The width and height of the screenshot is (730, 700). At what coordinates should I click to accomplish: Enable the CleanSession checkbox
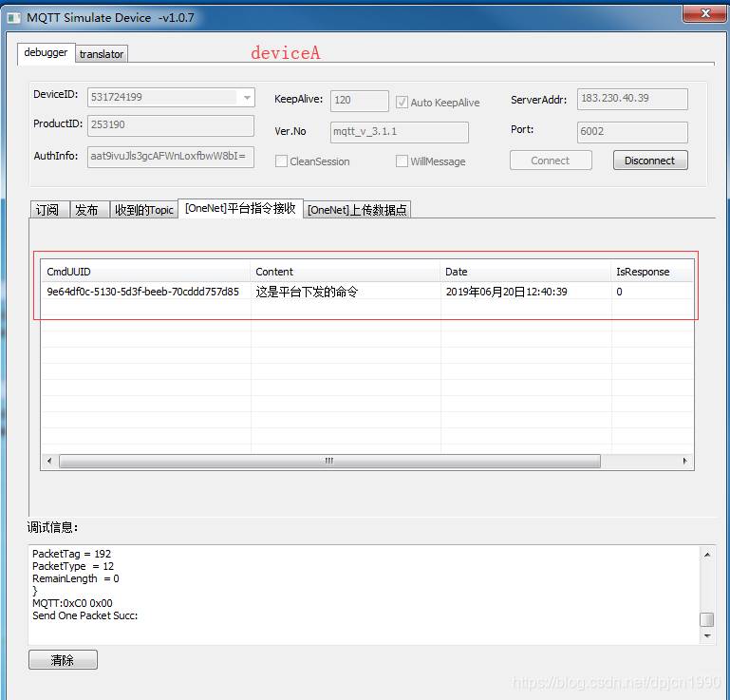click(x=281, y=161)
